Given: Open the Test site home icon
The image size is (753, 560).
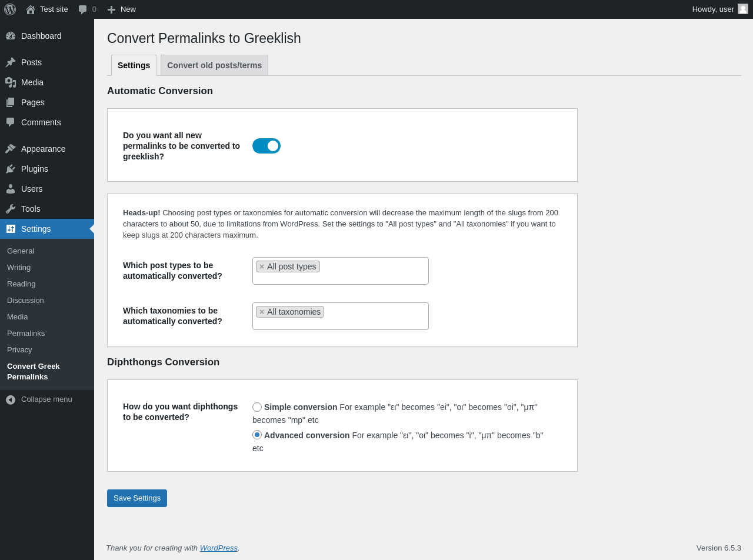Looking at the screenshot, I should pos(31,9).
